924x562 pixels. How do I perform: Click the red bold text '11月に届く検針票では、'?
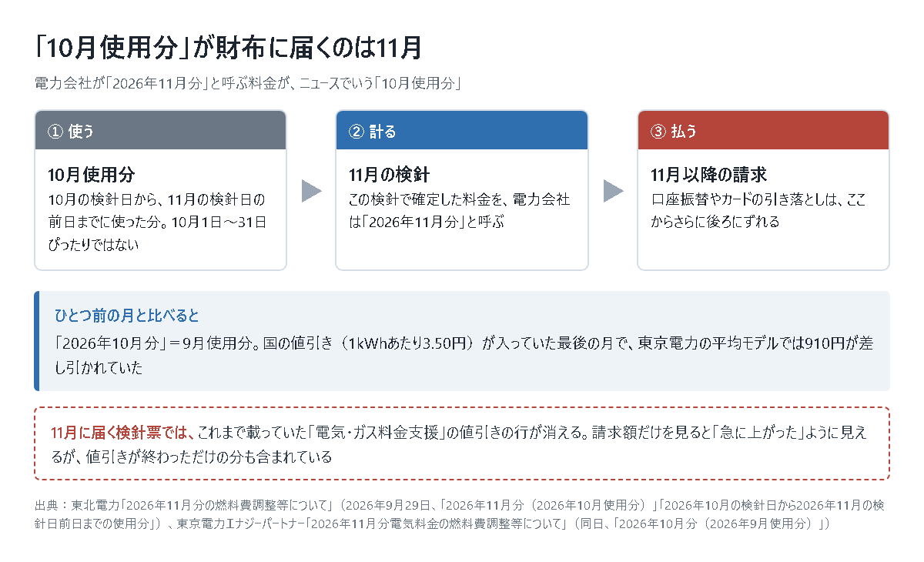click(123, 433)
